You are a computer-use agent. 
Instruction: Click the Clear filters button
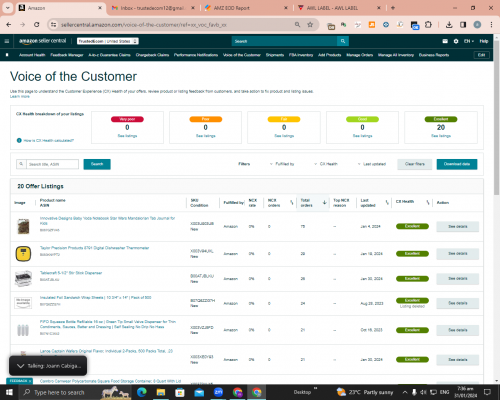[415, 164]
